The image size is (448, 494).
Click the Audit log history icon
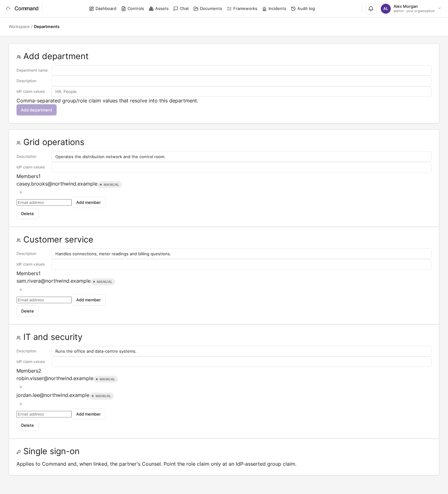point(293,9)
